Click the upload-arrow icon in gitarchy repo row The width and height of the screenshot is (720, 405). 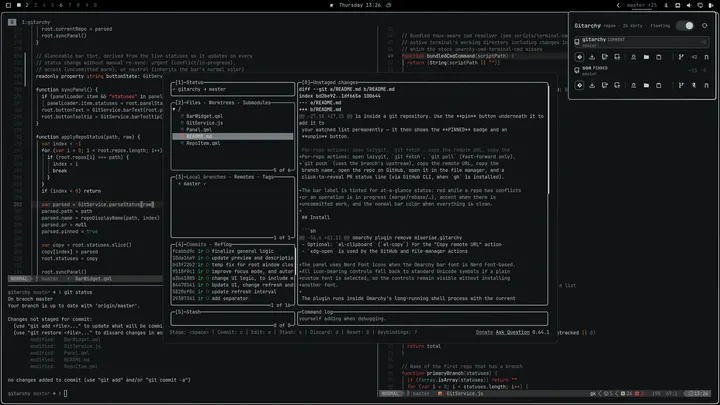[x=633, y=57]
